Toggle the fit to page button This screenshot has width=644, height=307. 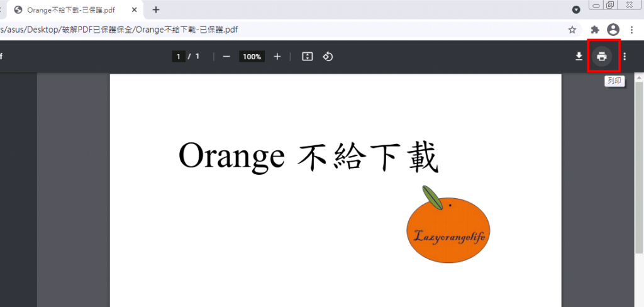pyautogui.click(x=308, y=57)
